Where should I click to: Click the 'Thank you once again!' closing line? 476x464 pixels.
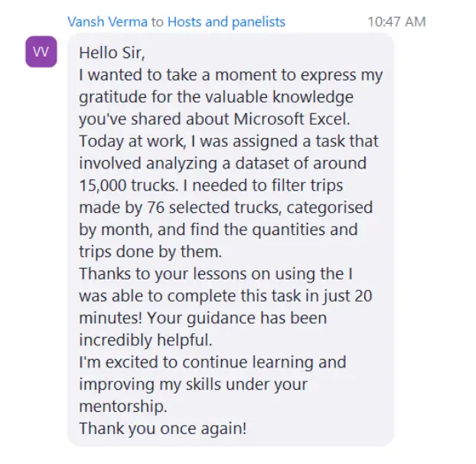[x=163, y=429]
